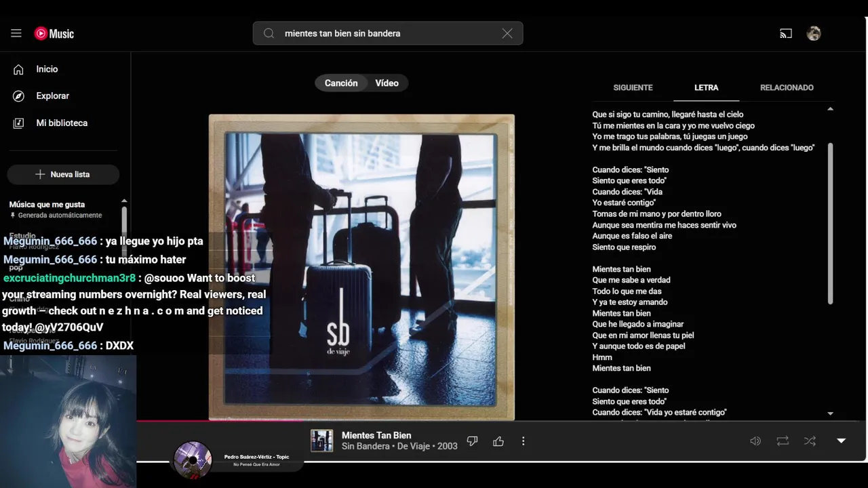Click the YouTube Music logo
The width and height of the screenshot is (868, 488).
coord(54,33)
